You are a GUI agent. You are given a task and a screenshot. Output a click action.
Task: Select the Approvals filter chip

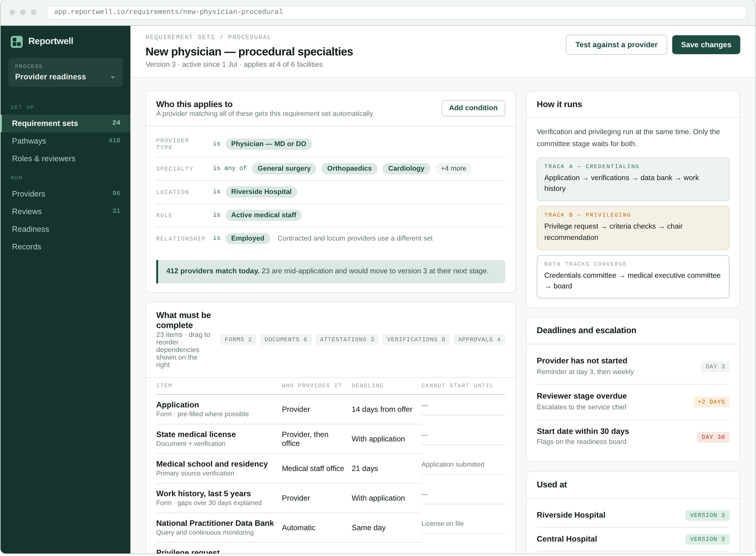tap(479, 340)
